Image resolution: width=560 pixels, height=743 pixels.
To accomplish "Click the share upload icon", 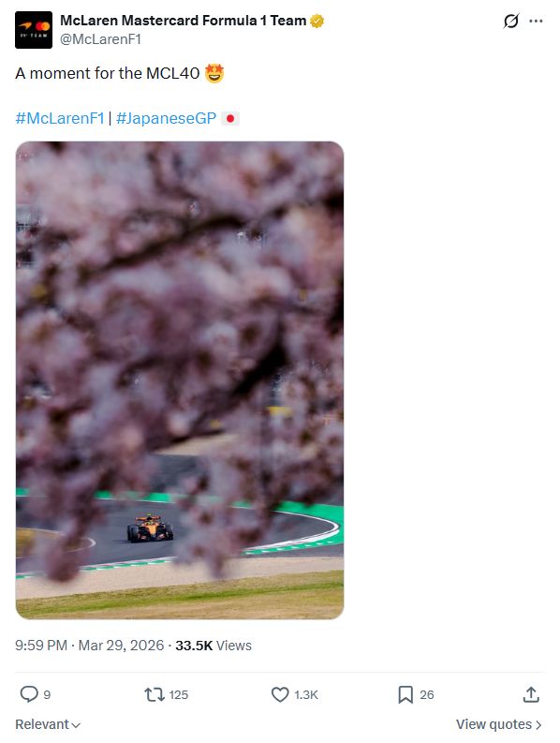I will tap(531, 694).
